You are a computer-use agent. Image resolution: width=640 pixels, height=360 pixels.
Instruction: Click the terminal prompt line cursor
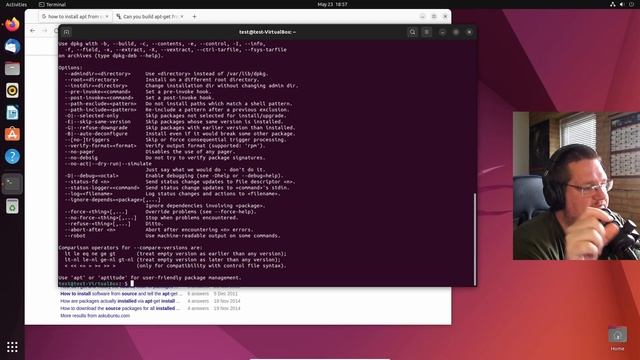[132, 283]
